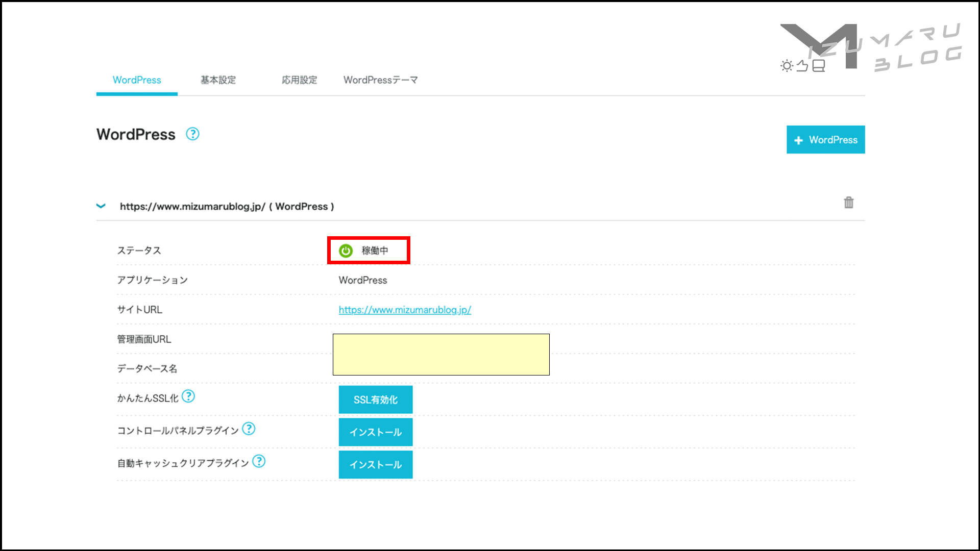
Task: Switch to the 基本設定 tab
Action: click(x=218, y=80)
